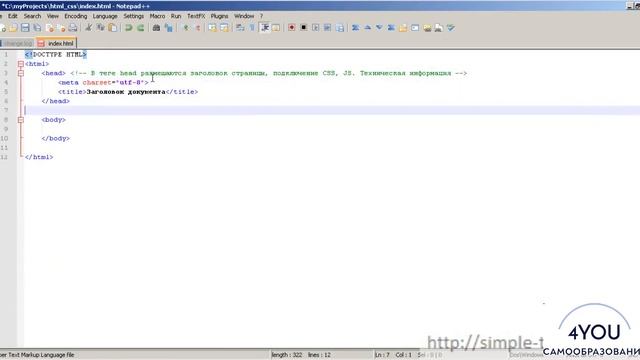Open the Search menu

pyautogui.click(x=32, y=16)
